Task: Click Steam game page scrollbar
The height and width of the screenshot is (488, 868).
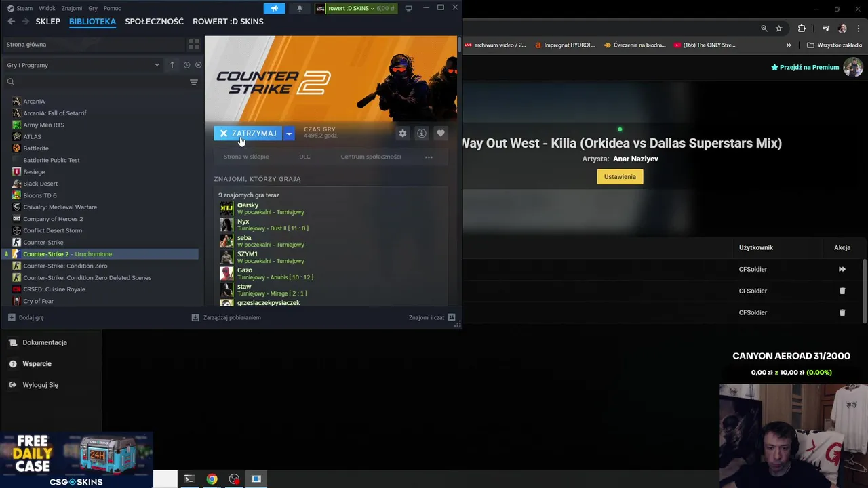Action: pyautogui.click(x=459, y=45)
